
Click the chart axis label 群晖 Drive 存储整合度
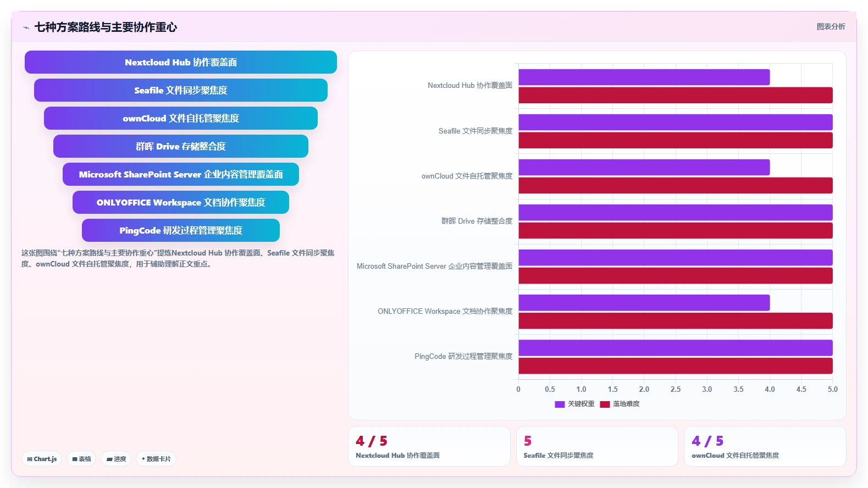tap(477, 221)
